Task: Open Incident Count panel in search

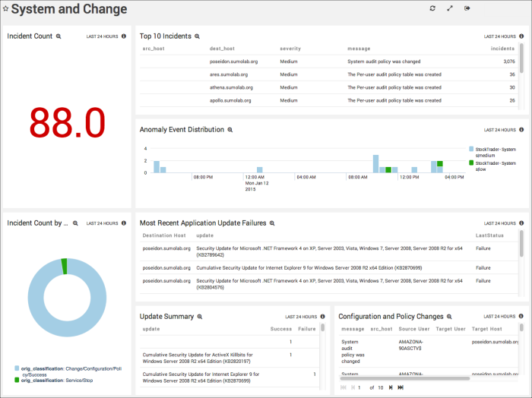Action: [x=59, y=36]
